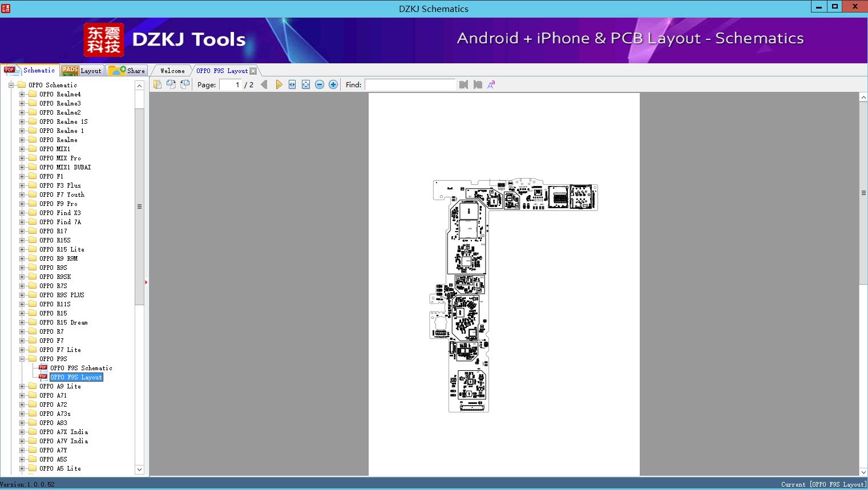Click the document scrollbar up arrow
868x490 pixels.
[863, 98]
